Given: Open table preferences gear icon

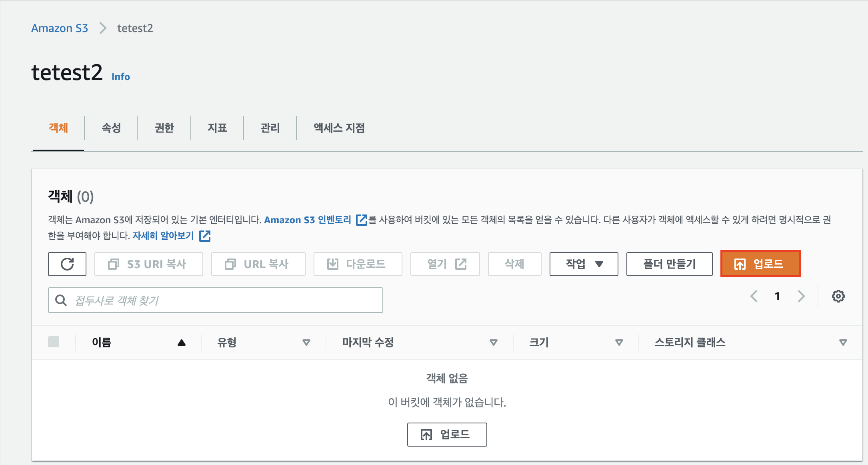Looking at the screenshot, I should (x=838, y=297).
